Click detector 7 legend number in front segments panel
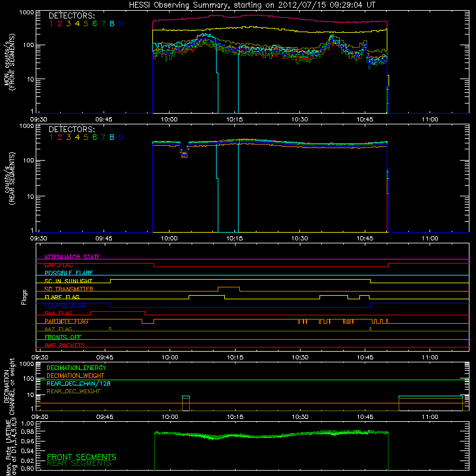This screenshot has width=476, height=476. coord(103,24)
